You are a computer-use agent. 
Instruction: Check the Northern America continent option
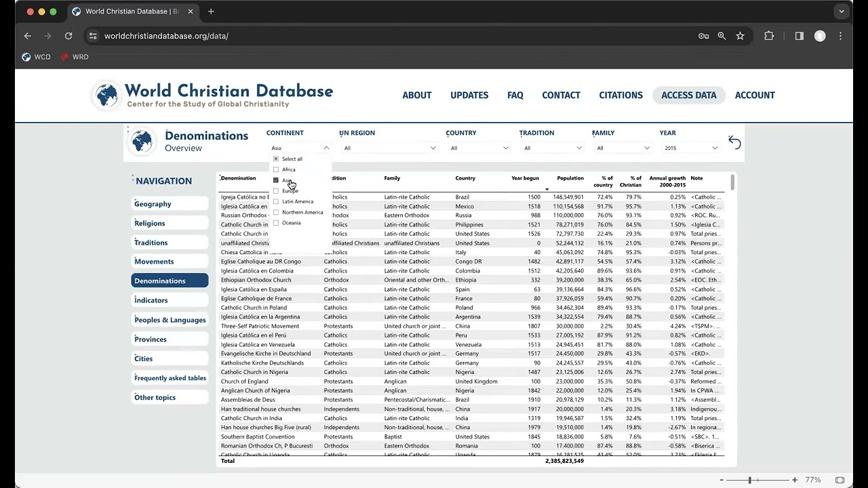point(275,212)
